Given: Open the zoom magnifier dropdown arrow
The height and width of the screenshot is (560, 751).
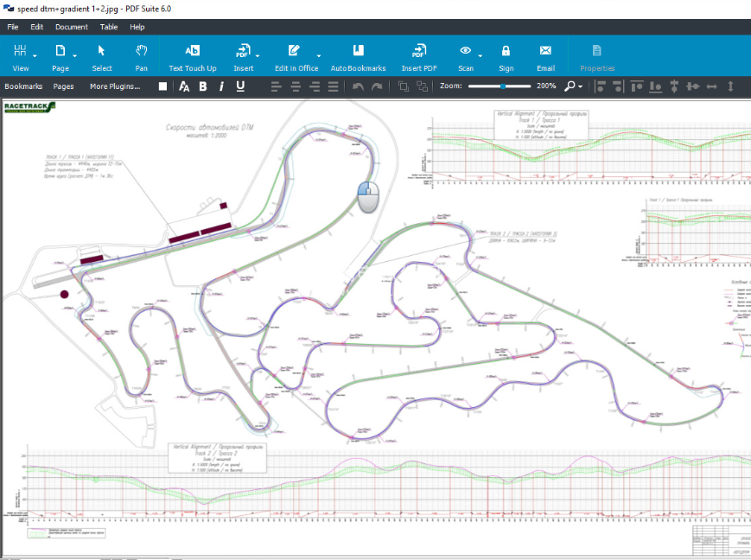Looking at the screenshot, I should point(581,86).
